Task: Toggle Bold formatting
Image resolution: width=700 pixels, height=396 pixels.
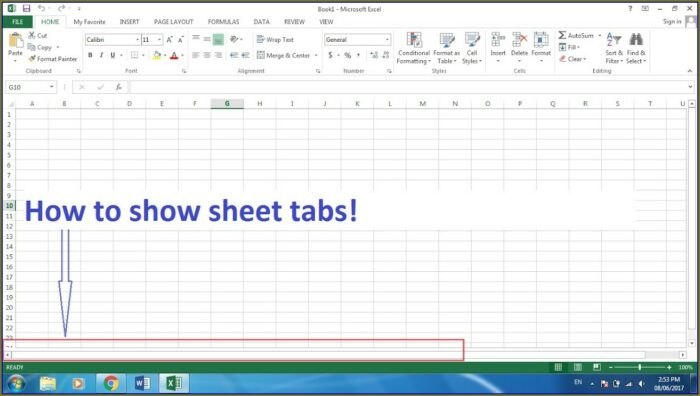Action: tap(90, 55)
